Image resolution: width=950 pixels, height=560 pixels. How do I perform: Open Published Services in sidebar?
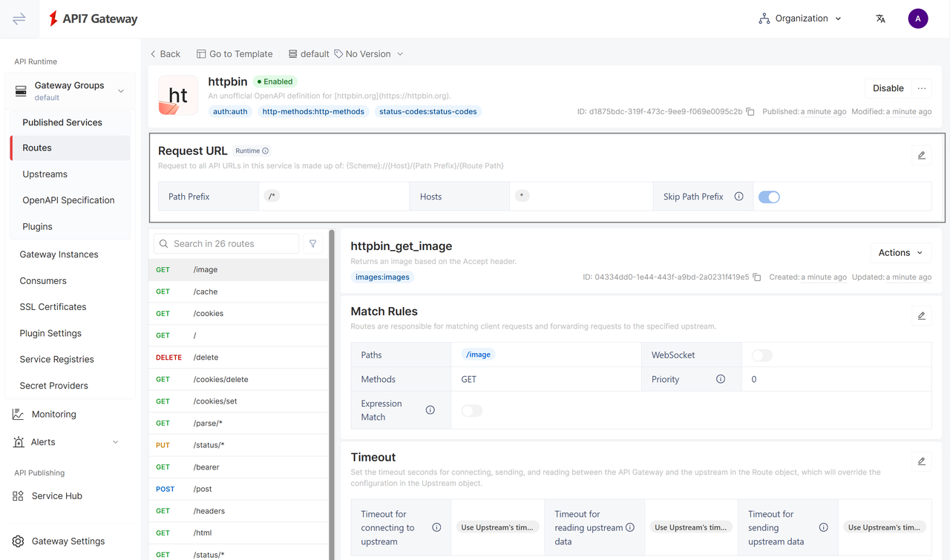click(x=62, y=122)
